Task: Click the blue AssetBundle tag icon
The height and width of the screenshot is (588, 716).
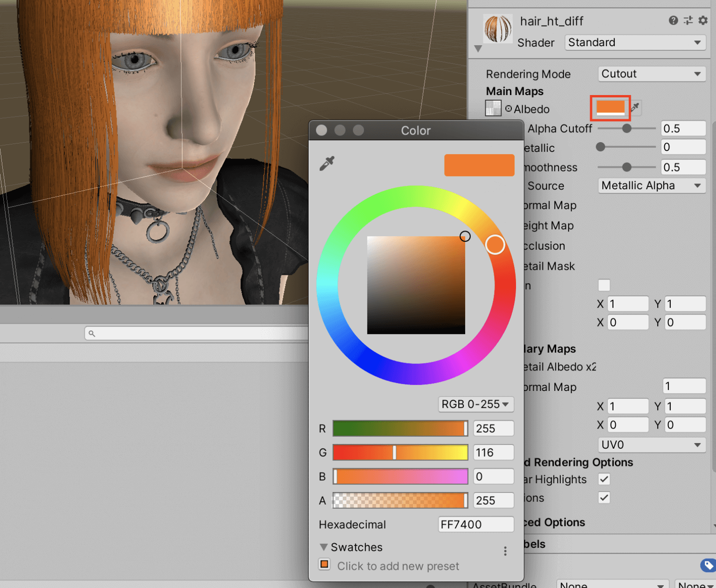Action: [708, 565]
